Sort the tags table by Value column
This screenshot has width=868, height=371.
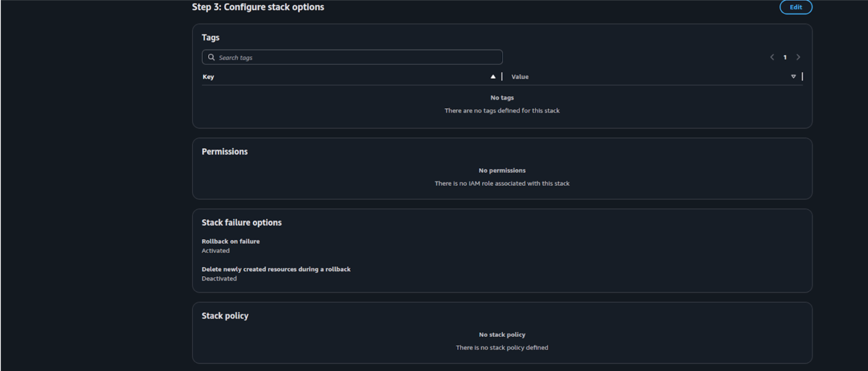(x=520, y=77)
